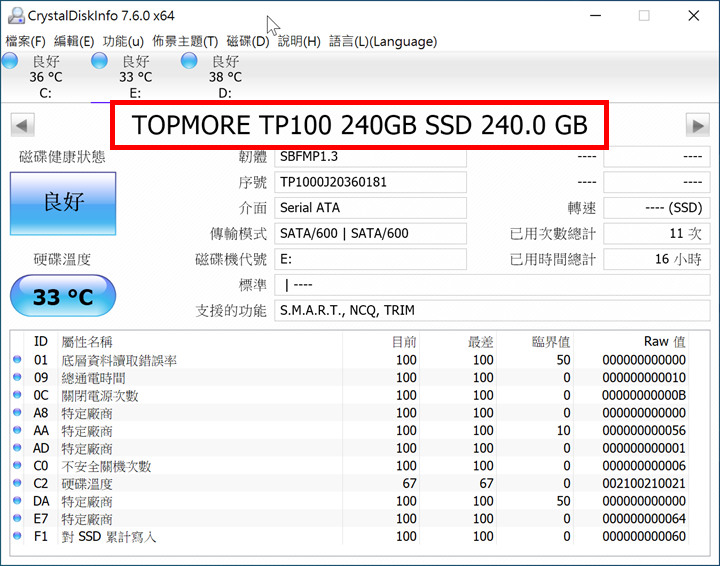The image size is (720, 566).
Task: Open the 磁碟(D) menu
Action: [248, 41]
